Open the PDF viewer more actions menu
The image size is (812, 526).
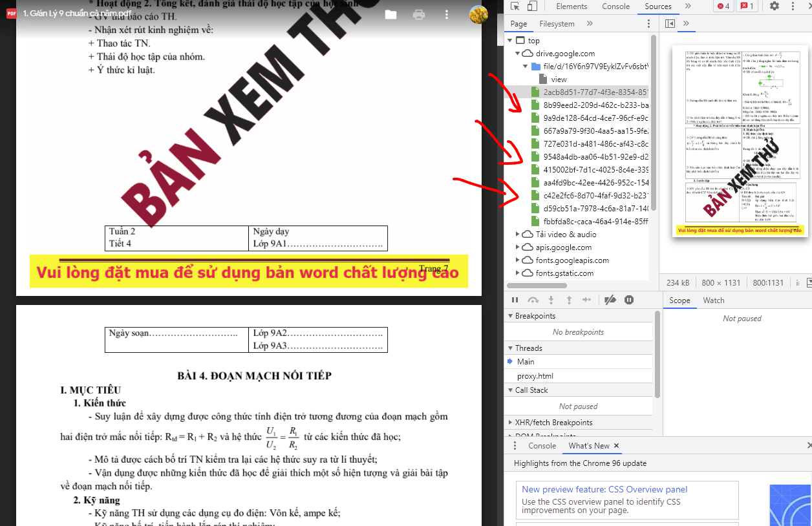(x=447, y=14)
